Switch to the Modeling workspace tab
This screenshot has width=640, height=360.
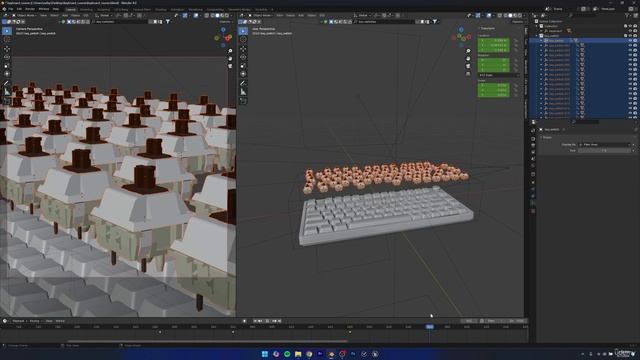86,9
